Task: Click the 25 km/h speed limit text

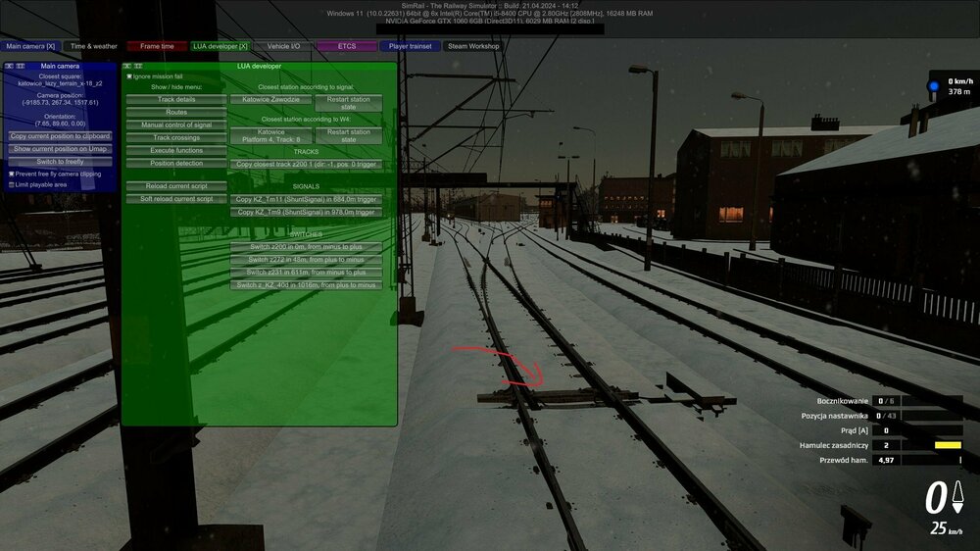Action: (x=947, y=528)
